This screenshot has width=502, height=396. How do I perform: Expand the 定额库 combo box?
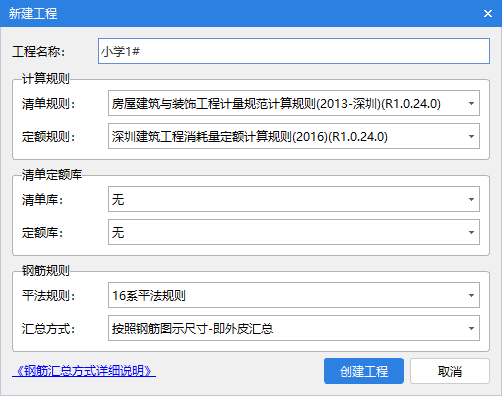(x=294, y=232)
